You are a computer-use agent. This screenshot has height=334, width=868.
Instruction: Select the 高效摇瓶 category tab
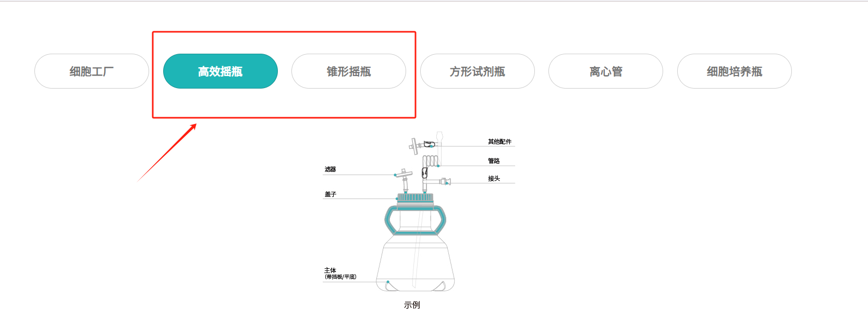click(221, 71)
